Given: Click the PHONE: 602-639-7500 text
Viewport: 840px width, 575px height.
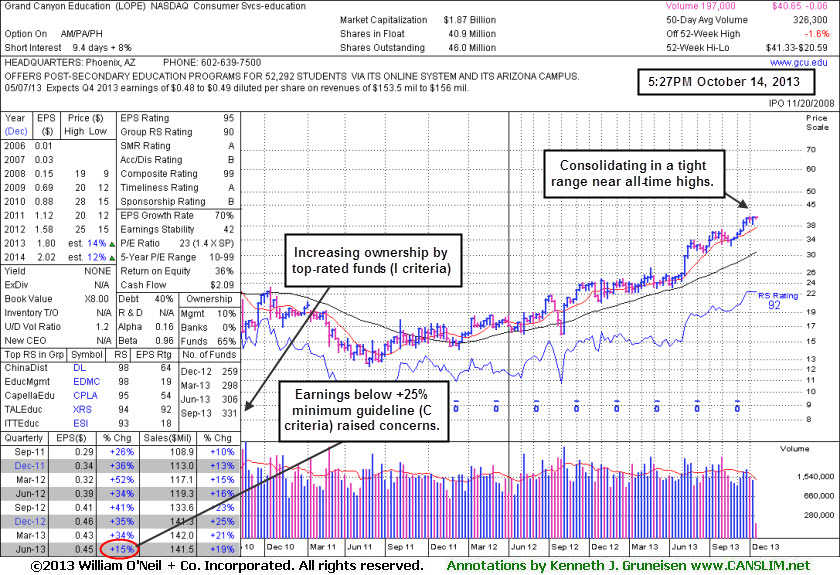Looking at the screenshot, I should click(x=212, y=63).
